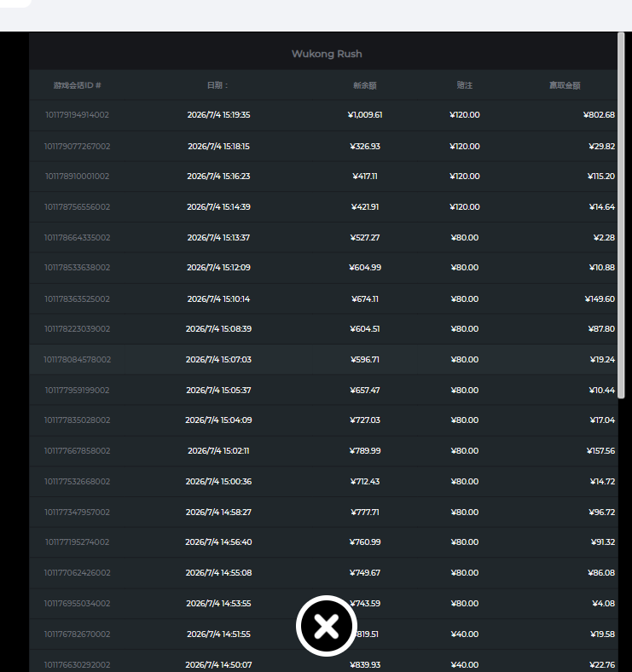Click the ¥40.00 bet in the 14:51:55 row
The width and height of the screenshot is (632, 672).
coord(465,634)
